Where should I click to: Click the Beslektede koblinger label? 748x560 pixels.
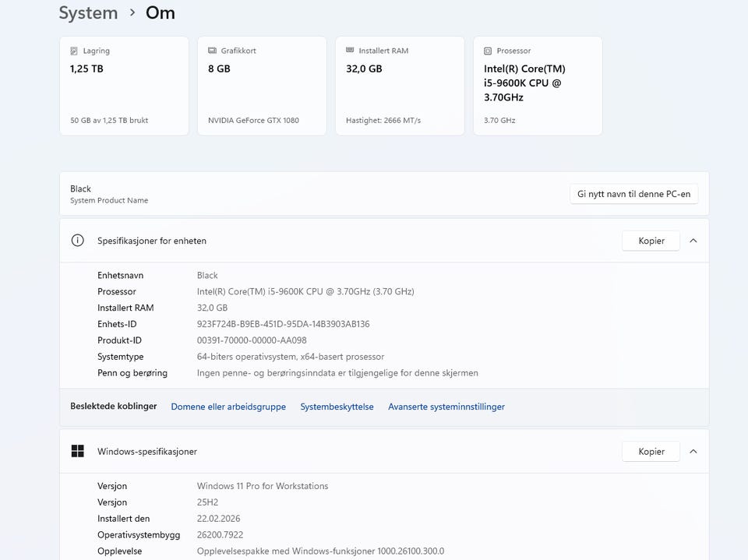pos(114,406)
